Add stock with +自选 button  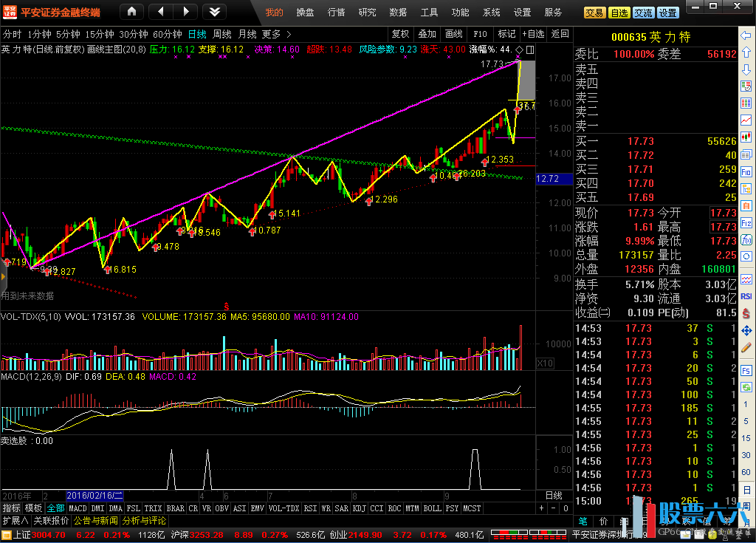click(x=533, y=34)
